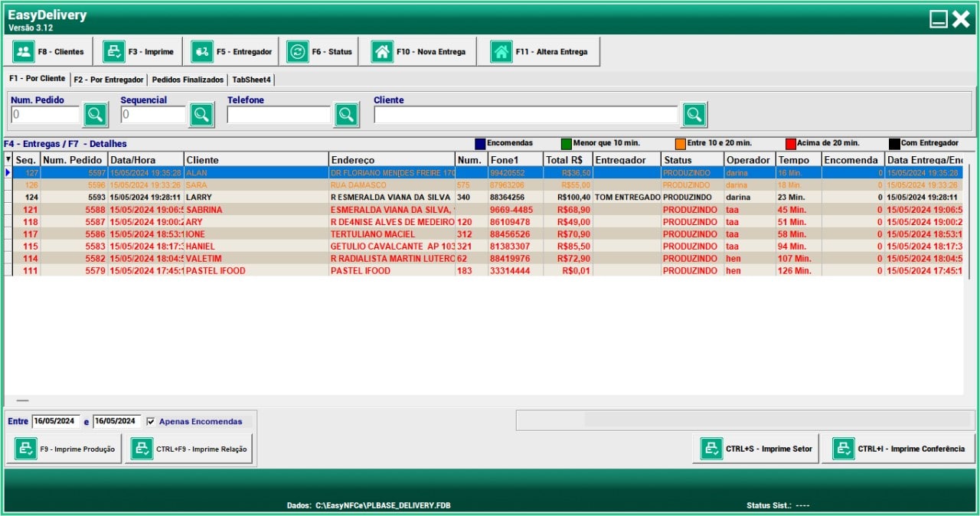980x516 pixels.
Task: Focus the Num. Pedido input field
Action: coord(46,115)
